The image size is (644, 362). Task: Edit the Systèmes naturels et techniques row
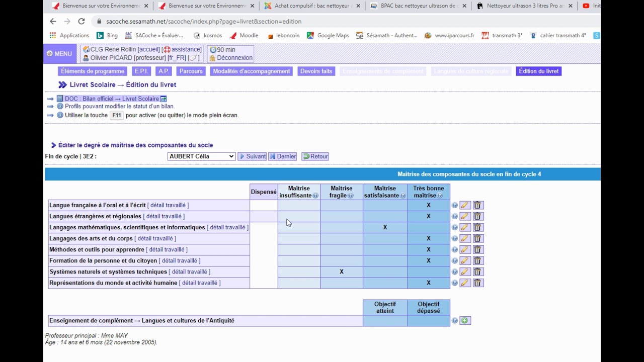click(465, 271)
